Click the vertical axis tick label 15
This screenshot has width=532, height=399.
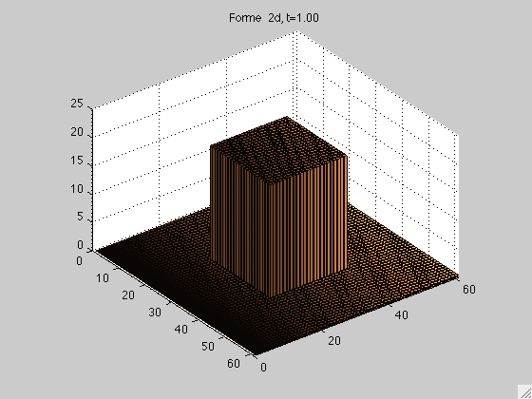[x=77, y=161]
